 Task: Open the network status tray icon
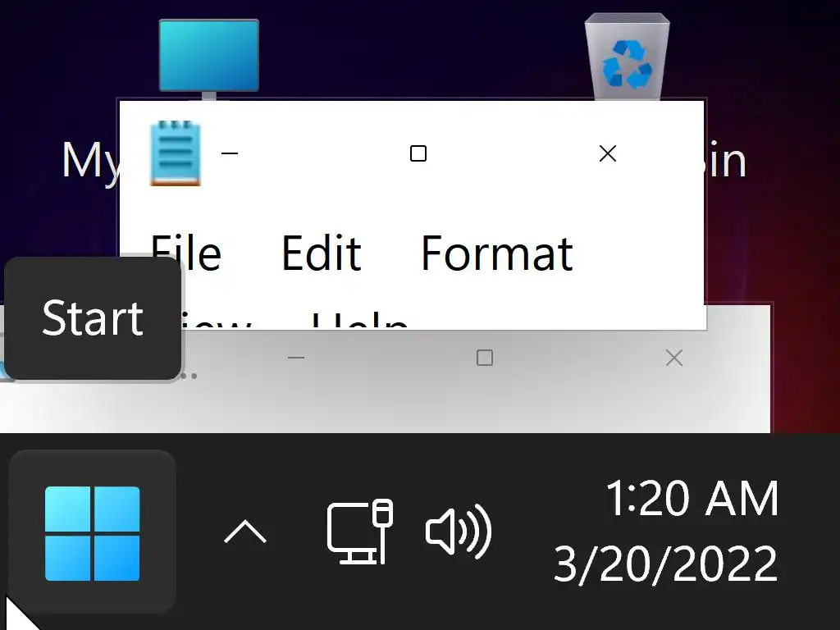pyautogui.click(x=359, y=532)
